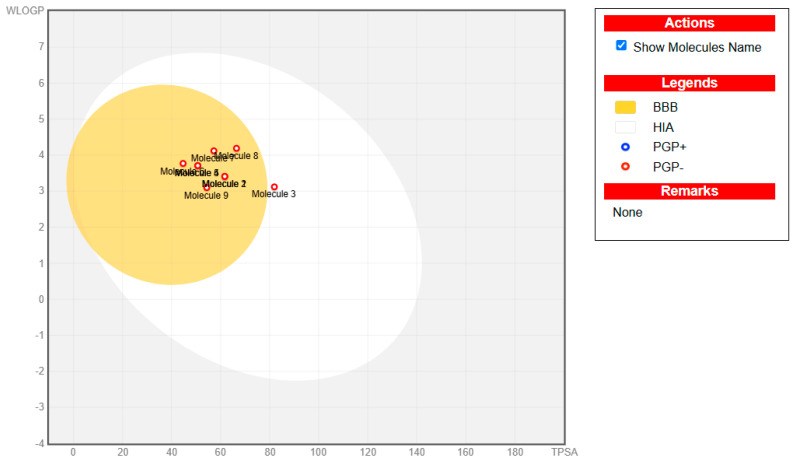Click the Remarks section header
Image resolution: width=794 pixels, height=462 pixels.
[689, 191]
